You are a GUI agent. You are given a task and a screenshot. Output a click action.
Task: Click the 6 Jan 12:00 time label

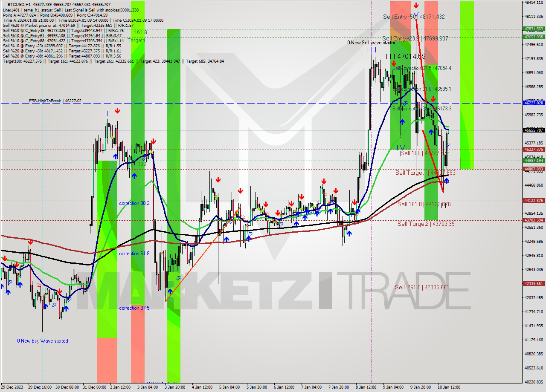click(284, 387)
